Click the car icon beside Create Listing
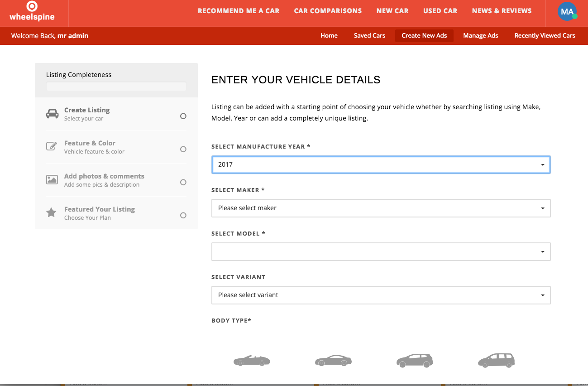The height and width of the screenshot is (386, 588). [x=53, y=114]
